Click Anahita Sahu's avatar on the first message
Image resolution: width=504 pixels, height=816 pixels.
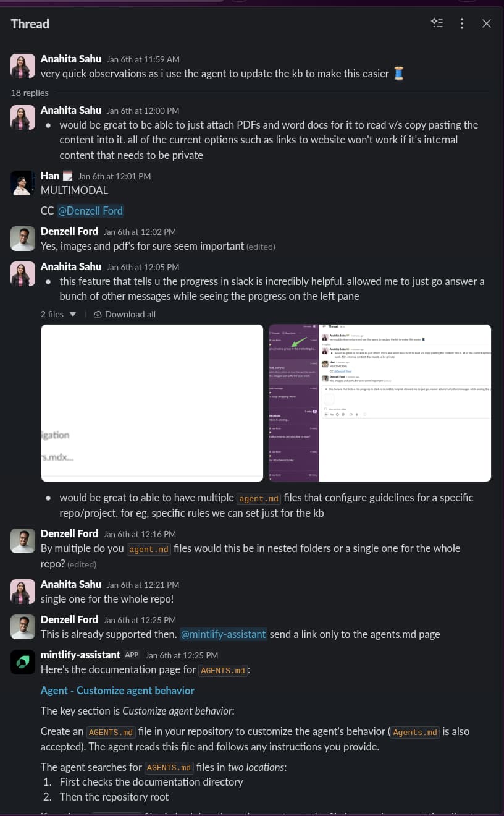coord(23,66)
